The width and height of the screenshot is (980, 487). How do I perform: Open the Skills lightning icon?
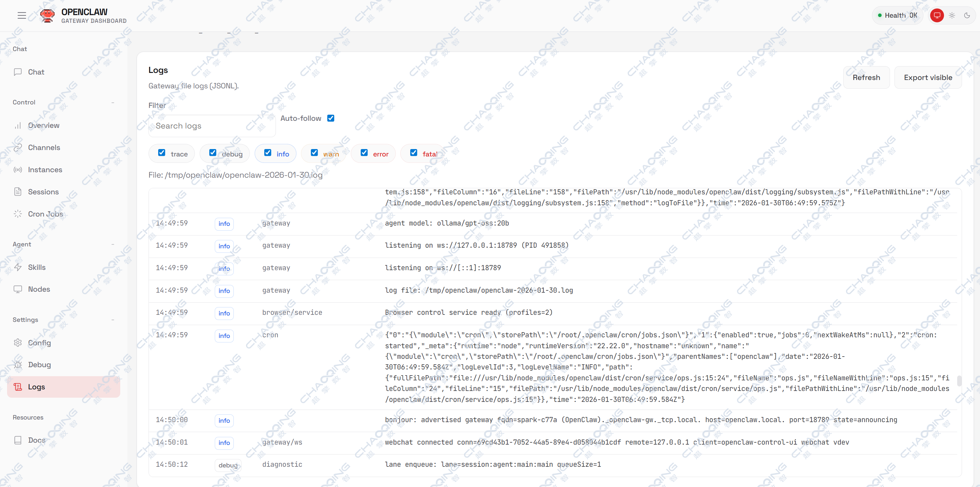[17, 267]
